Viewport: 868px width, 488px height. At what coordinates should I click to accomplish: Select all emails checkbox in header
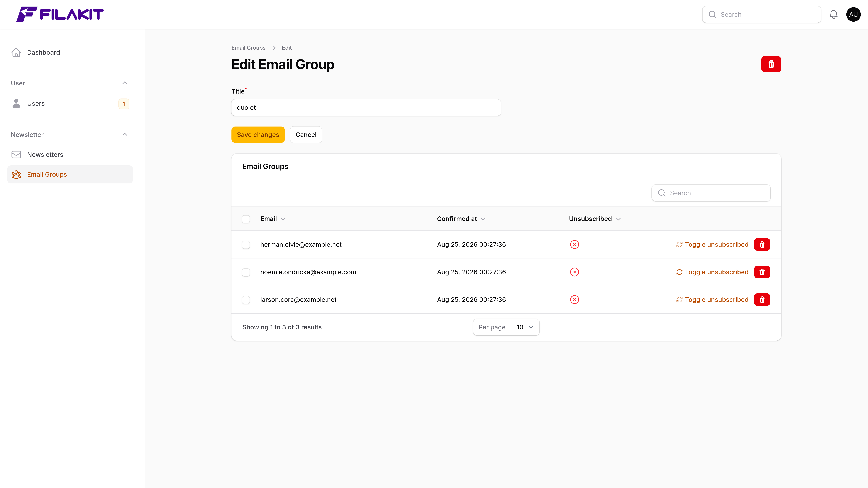pyautogui.click(x=246, y=219)
